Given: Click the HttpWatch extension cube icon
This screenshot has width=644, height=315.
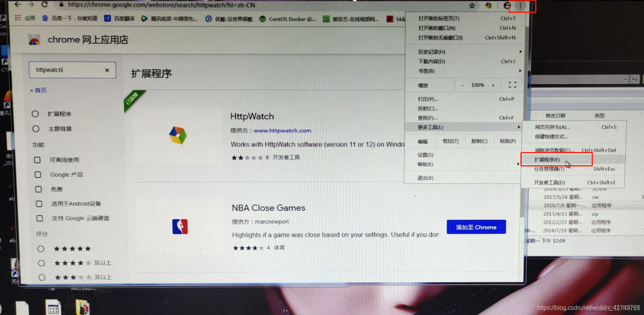Looking at the screenshot, I should click(x=178, y=135).
